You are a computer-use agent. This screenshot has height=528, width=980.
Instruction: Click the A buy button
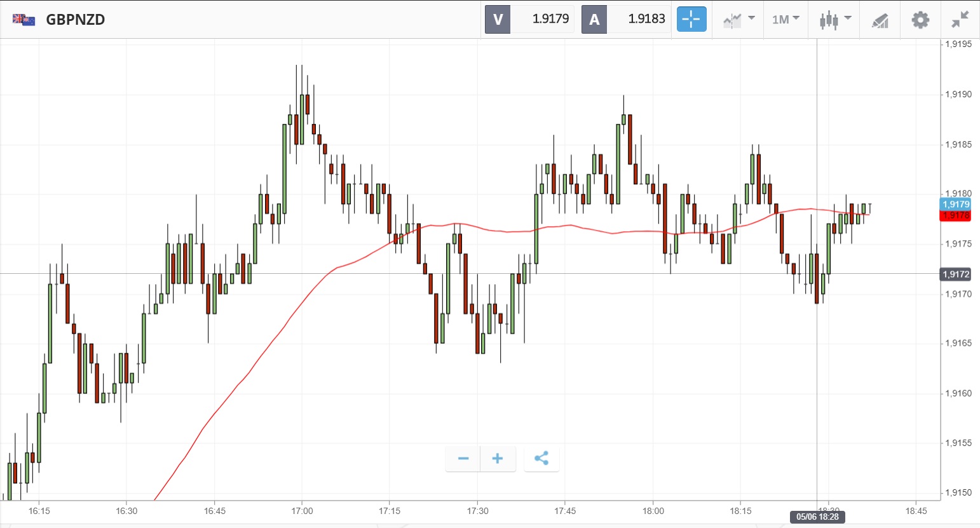click(x=594, y=19)
